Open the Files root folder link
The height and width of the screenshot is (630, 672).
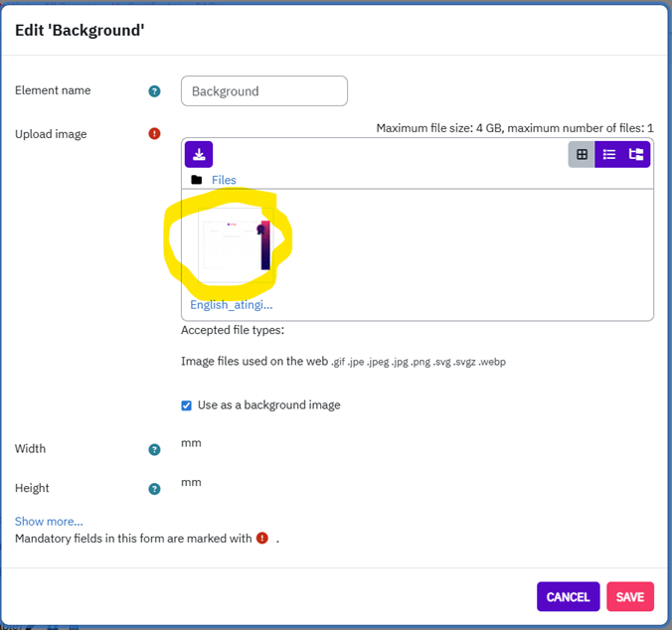pos(224,180)
